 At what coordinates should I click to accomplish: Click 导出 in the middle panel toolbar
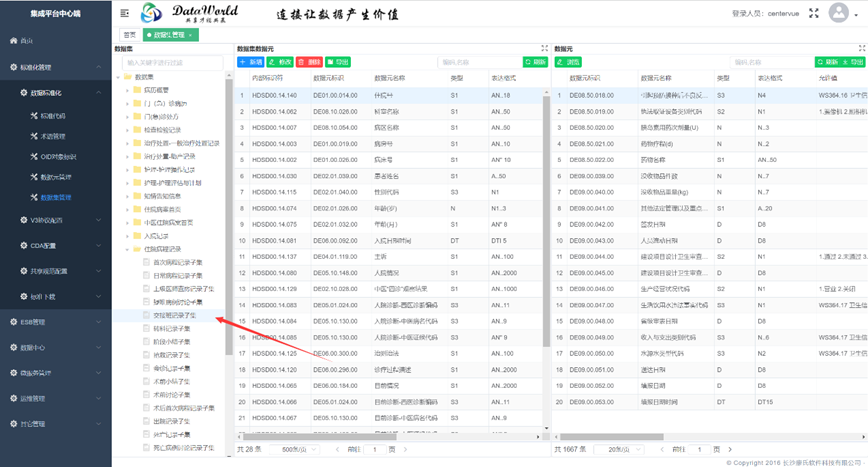[x=338, y=62]
